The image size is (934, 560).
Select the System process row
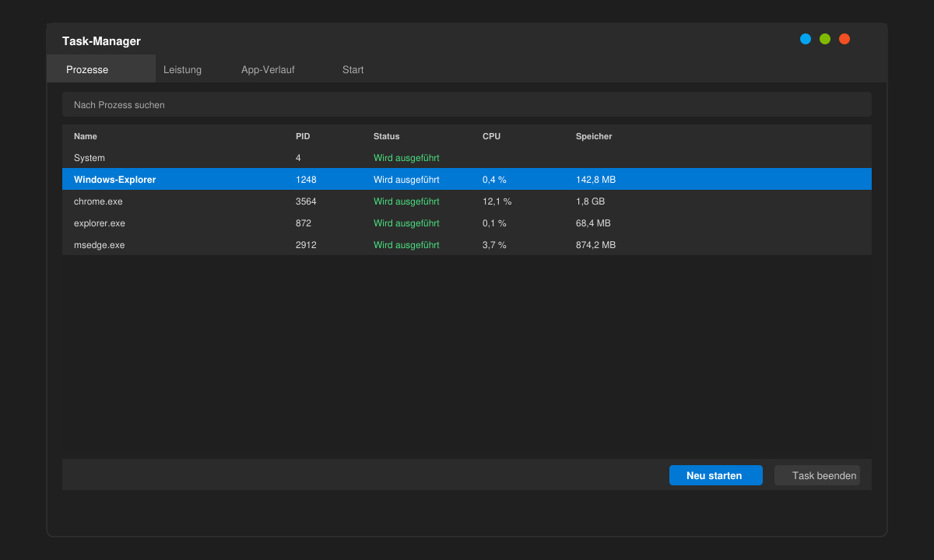[467, 157]
